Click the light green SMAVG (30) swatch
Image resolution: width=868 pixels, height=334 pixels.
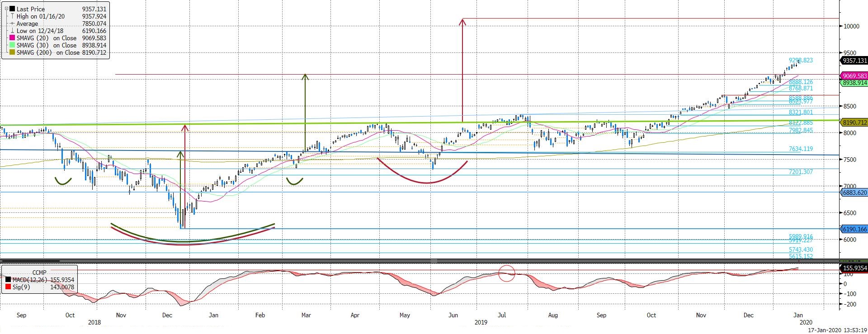point(12,46)
